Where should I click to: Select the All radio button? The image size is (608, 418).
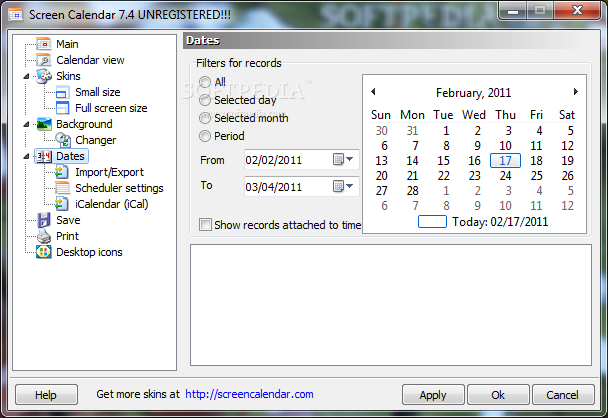point(205,82)
